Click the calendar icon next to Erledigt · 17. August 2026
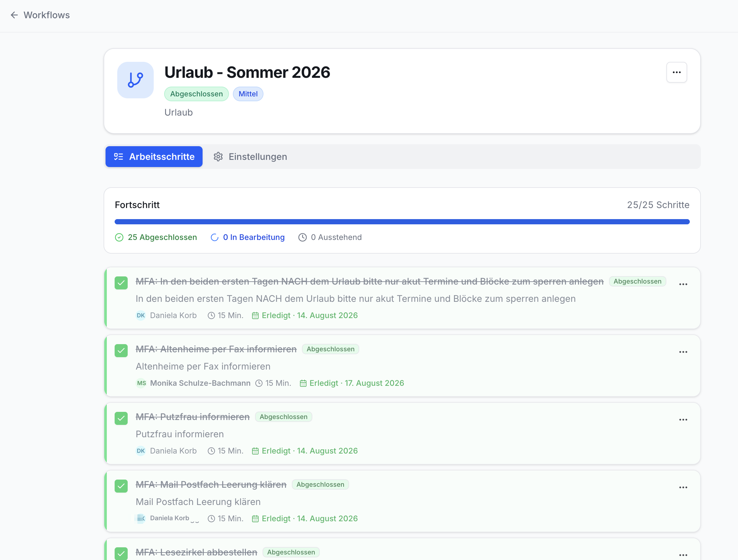Screen dimensions: 738x560 (x=303, y=384)
